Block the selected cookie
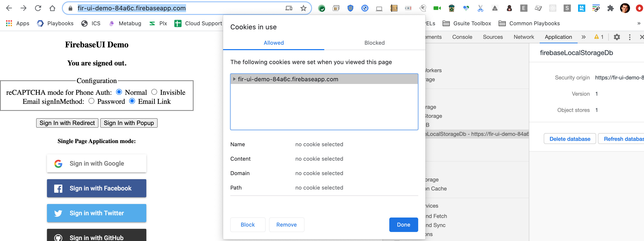This screenshot has height=241, width=644. click(x=247, y=225)
